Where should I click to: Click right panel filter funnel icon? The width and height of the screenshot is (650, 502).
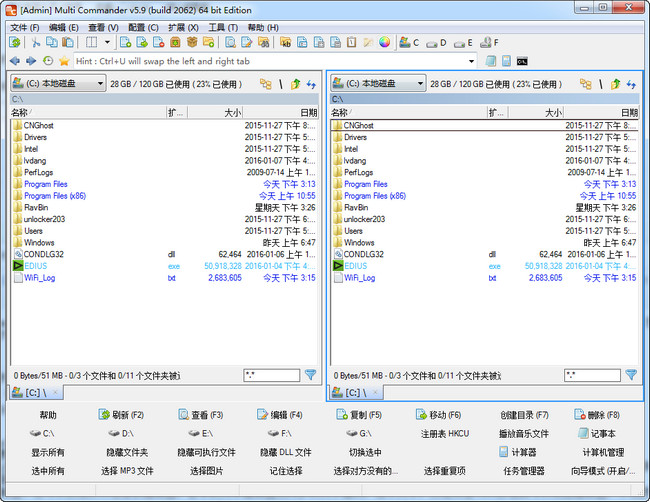pyautogui.click(x=631, y=375)
